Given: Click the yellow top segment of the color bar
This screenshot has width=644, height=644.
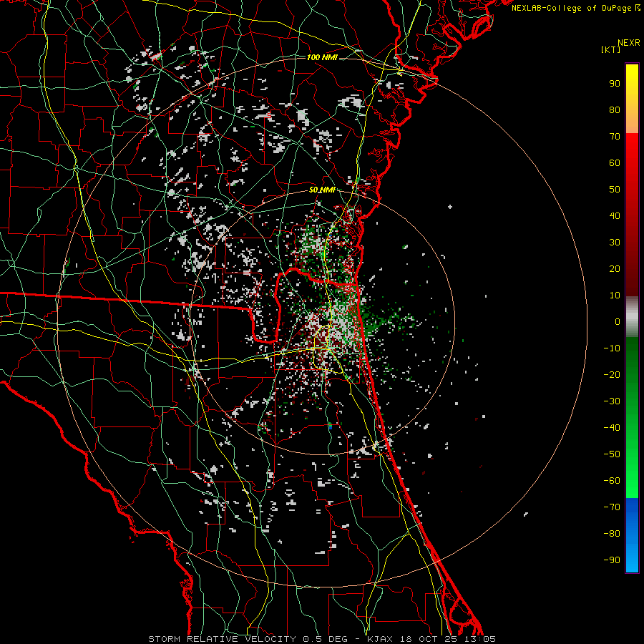Looking at the screenshot, I should [x=632, y=99].
